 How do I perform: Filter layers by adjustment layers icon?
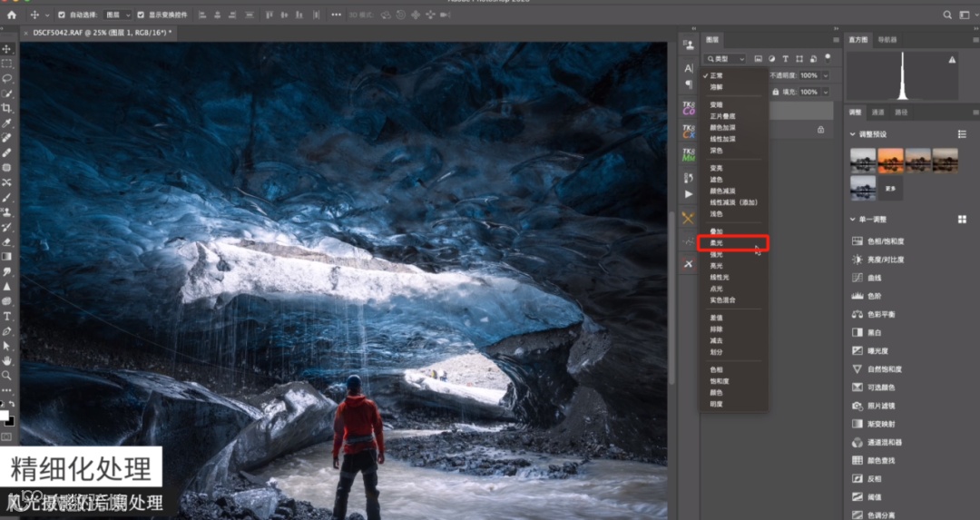[772, 59]
